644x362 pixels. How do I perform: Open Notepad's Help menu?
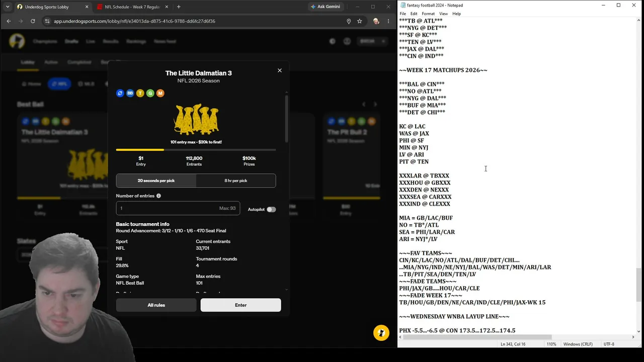click(456, 14)
